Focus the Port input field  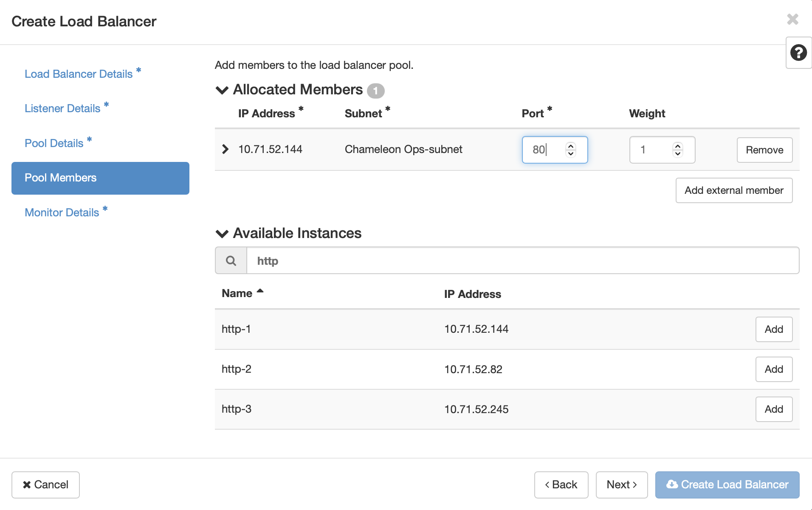(555, 150)
